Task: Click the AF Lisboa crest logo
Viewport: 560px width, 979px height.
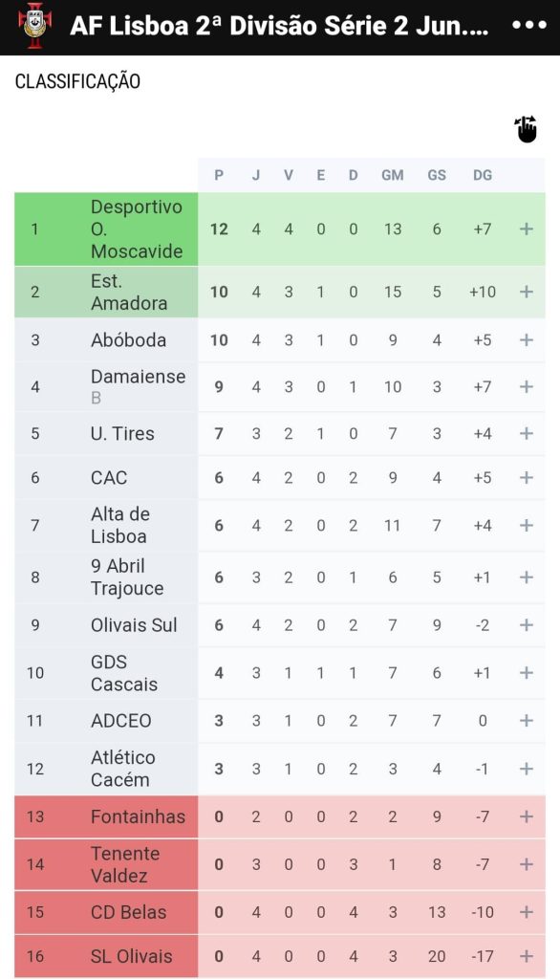Action: click(x=35, y=26)
